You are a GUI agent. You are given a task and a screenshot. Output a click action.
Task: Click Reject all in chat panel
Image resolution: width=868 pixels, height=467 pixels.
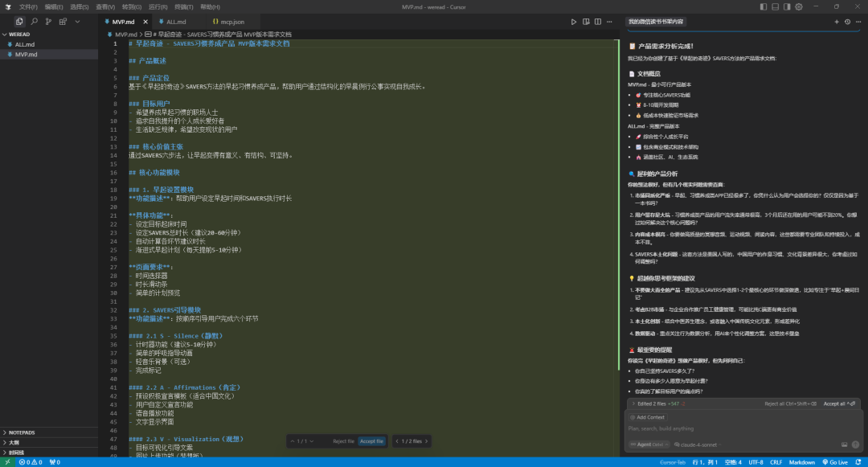tap(790, 404)
